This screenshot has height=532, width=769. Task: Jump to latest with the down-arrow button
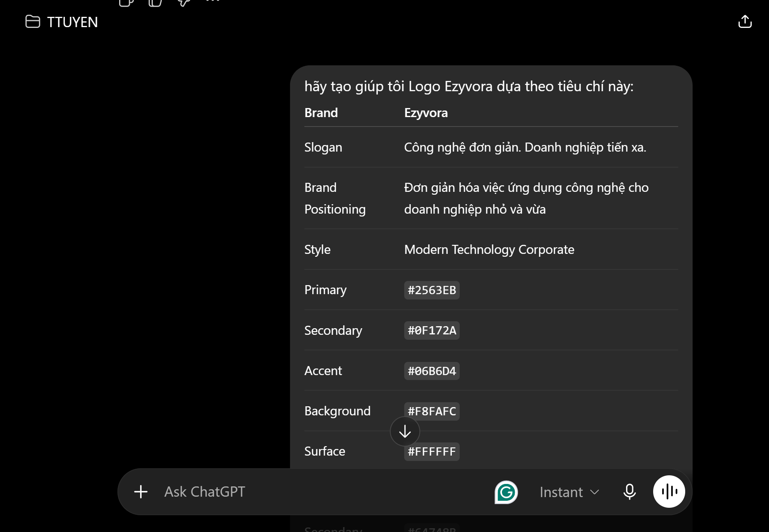pyautogui.click(x=405, y=431)
